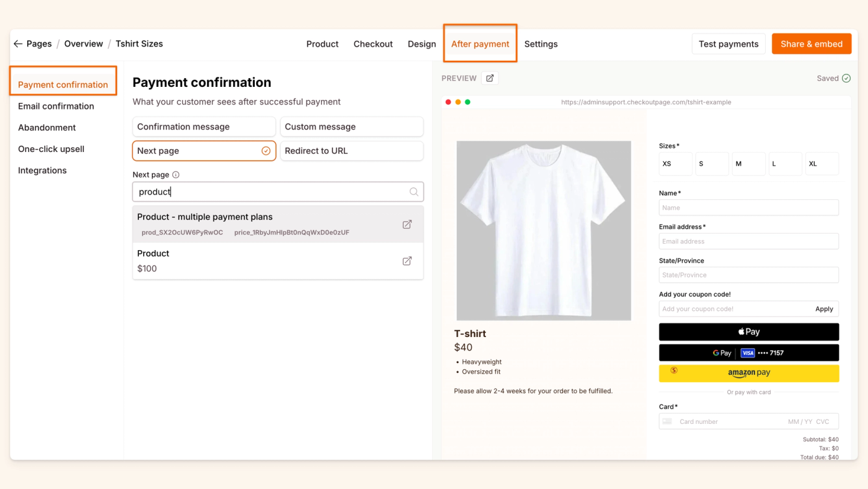
Task: Pick size XL in the preview
Action: [x=821, y=164]
